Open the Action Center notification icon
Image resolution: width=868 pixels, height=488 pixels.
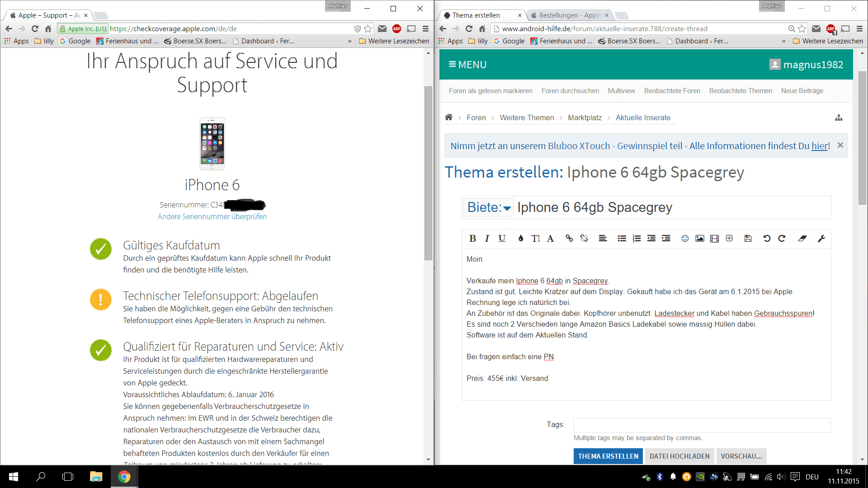(796, 477)
